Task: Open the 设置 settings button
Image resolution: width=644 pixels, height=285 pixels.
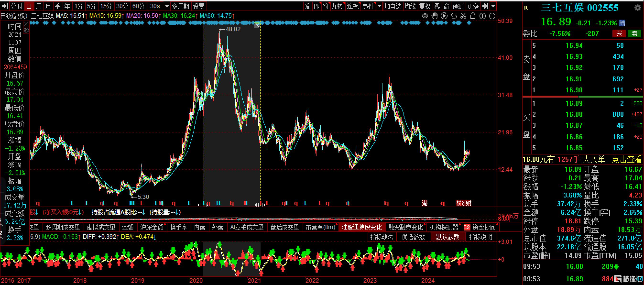Action: tap(199, 6)
